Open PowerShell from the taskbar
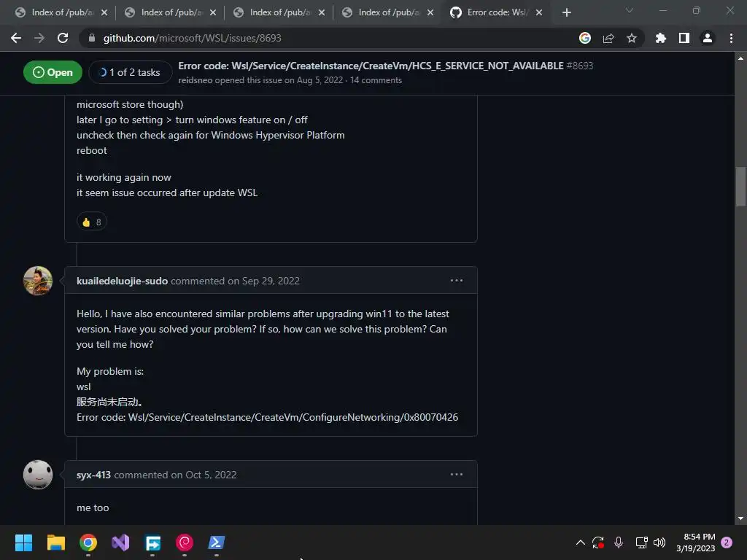 (217, 542)
